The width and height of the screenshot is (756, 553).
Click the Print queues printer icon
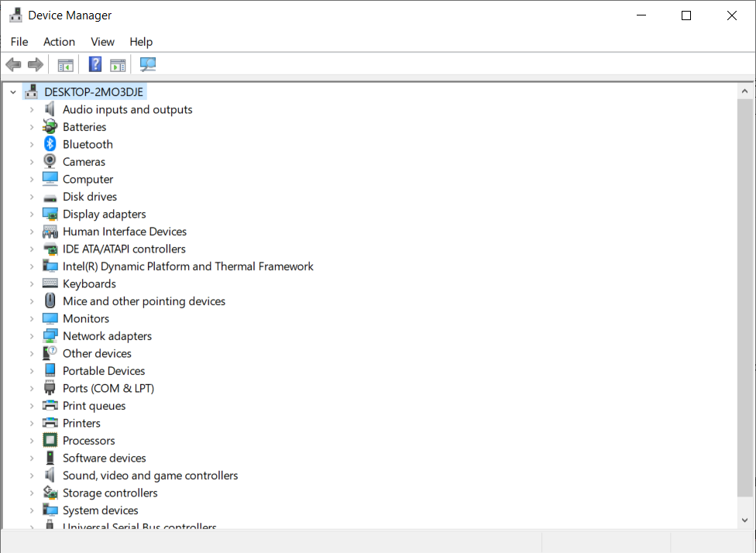pos(50,406)
